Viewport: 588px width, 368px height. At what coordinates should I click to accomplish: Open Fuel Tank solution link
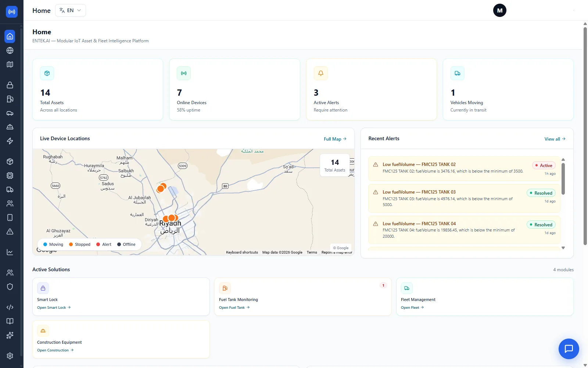[234, 308]
